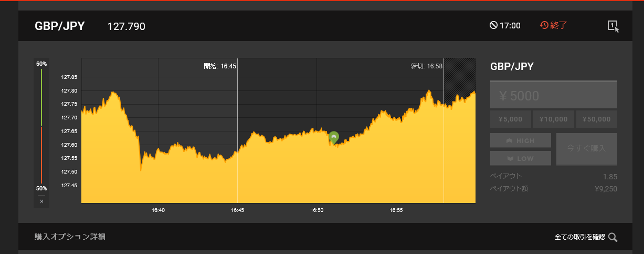Click the ¥ 5000 amount input field

pyautogui.click(x=553, y=96)
